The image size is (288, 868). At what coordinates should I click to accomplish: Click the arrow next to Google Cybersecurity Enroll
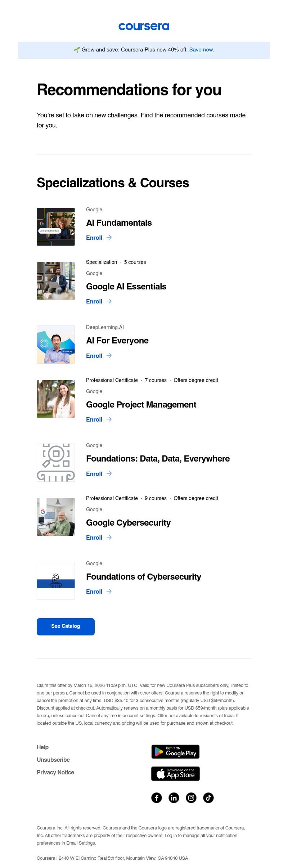click(109, 538)
